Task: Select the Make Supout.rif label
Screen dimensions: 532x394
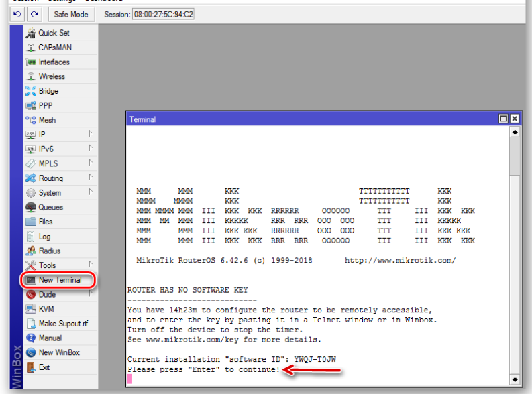Action: pos(64,324)
